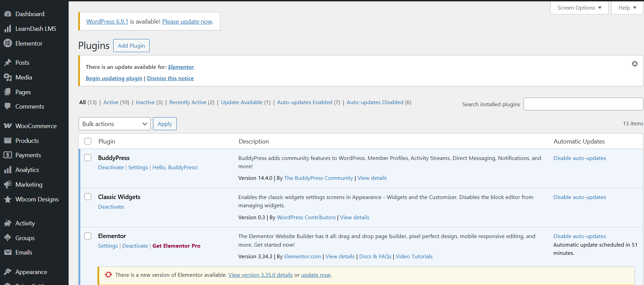The width and height of the screenshot is (644, 285).
Task: Click the Elementor logo icon in sidebar
Action: (x=8, y=44)
